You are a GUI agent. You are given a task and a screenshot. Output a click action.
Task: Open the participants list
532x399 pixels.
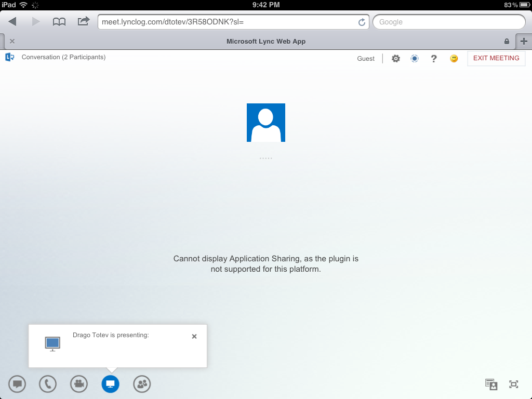click(x=142, y=384)
